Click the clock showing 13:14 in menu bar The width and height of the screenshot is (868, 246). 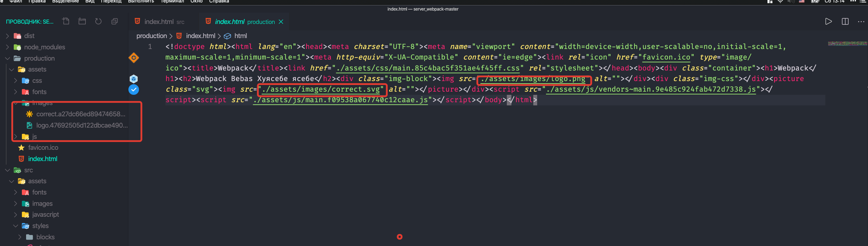[834, 1]
